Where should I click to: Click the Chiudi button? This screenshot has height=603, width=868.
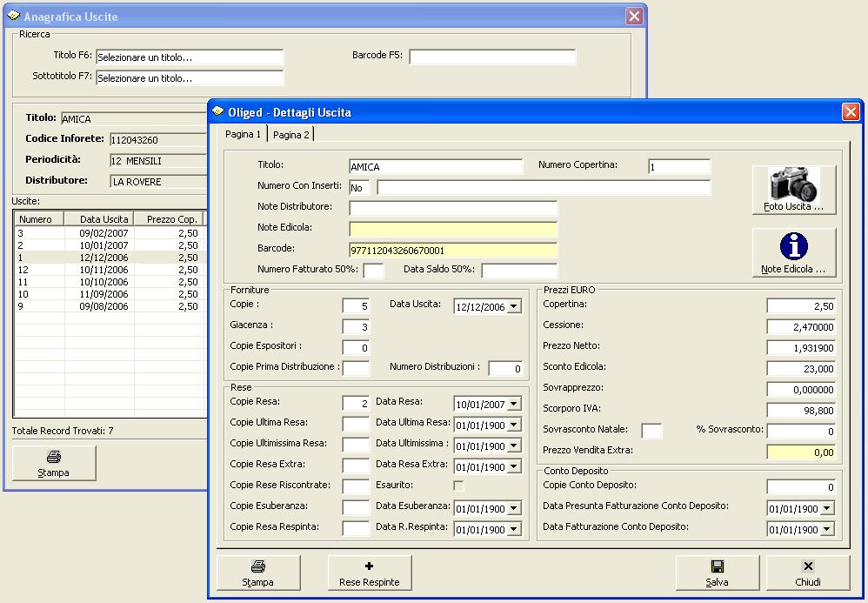click(x=808, y=573)
